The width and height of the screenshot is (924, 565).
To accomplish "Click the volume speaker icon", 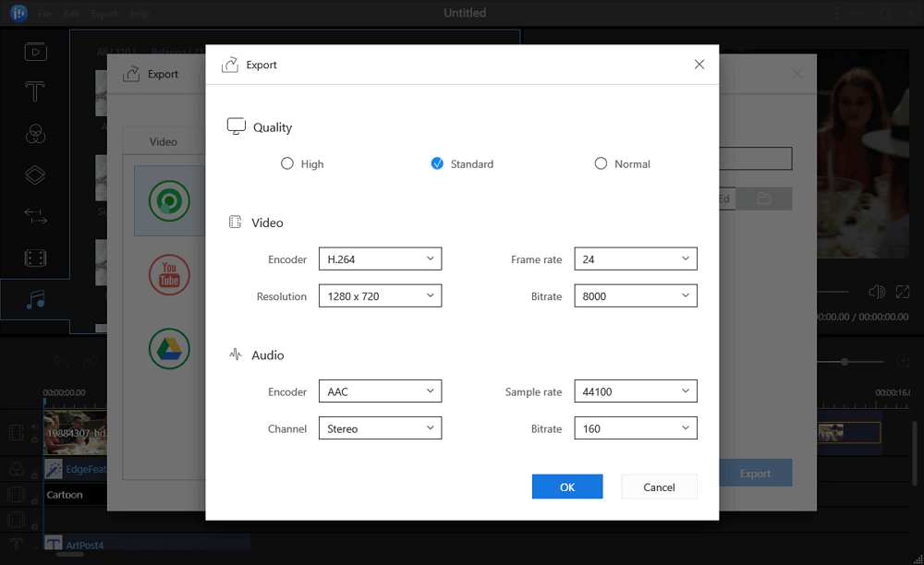I will click(x=876, y=292).
